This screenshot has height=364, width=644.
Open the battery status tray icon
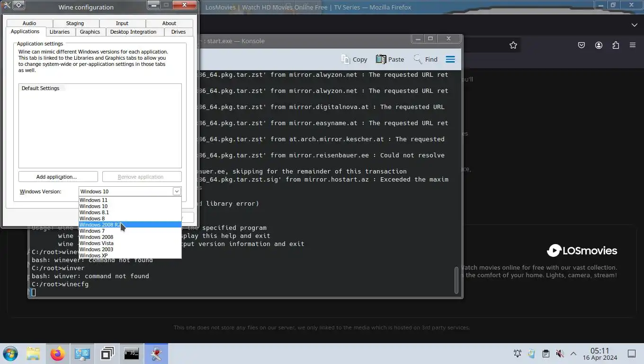(531, 354)
